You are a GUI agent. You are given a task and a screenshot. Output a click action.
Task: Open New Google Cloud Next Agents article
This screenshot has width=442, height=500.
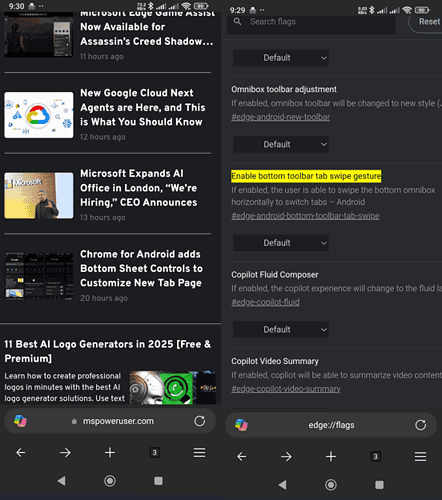click(x=143, y=107)
